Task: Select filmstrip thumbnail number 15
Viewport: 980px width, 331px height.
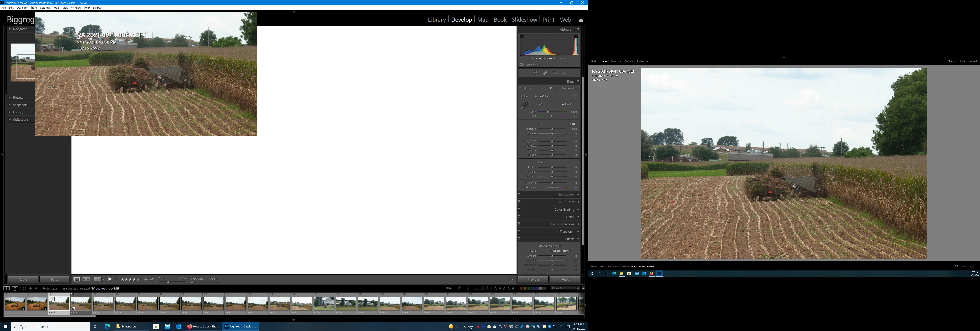Action: [324, 304]
